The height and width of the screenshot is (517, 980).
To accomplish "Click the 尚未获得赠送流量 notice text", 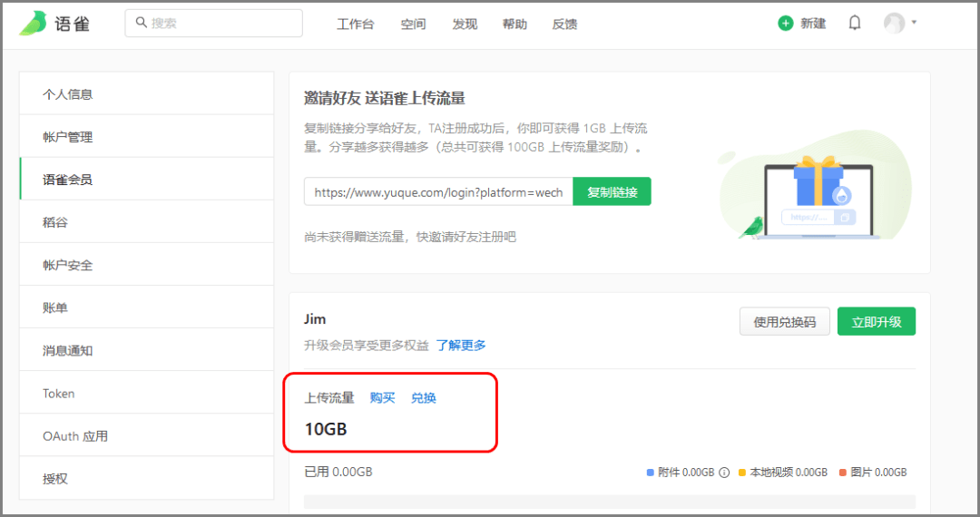I will (410, 237).
